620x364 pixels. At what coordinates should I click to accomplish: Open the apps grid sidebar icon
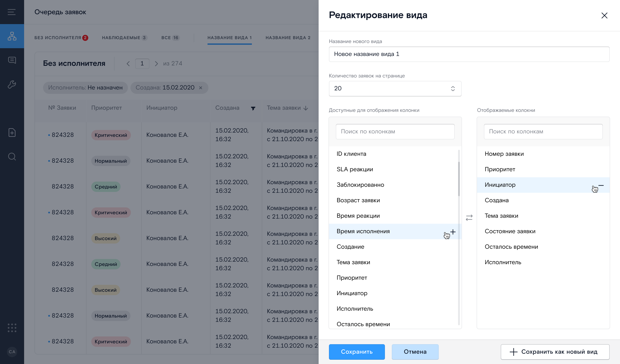click(x=12, y=328)
